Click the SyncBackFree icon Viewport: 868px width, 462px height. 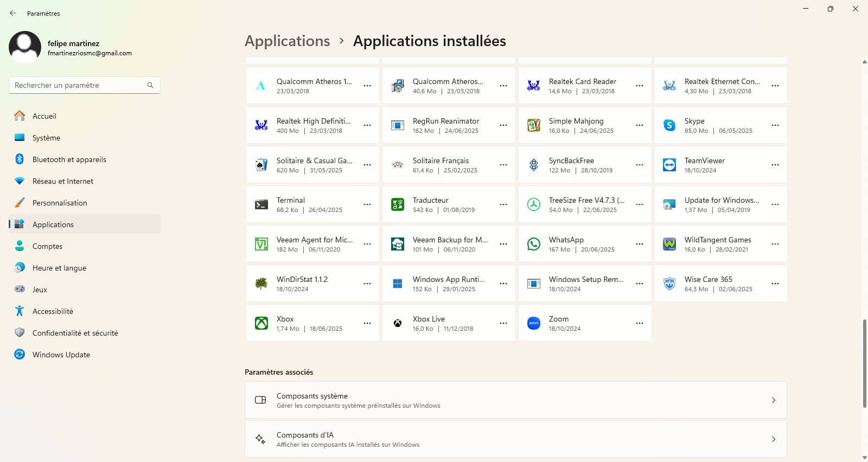tap(534, 165)
